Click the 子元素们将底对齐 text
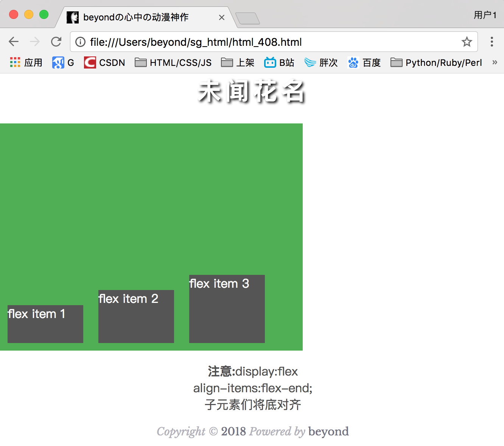This screenshot has height=446, width=504. coord(253,405)
